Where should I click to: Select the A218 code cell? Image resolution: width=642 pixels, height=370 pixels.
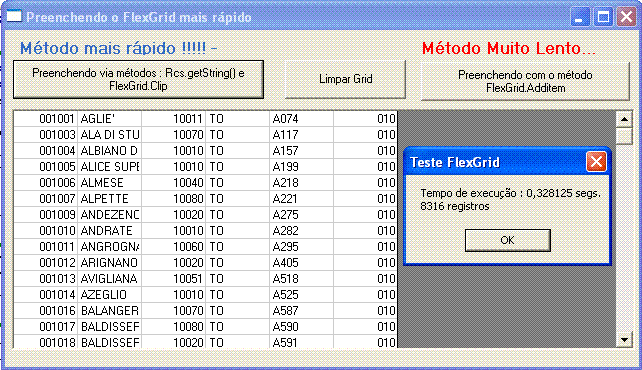(x=301, y=183)
